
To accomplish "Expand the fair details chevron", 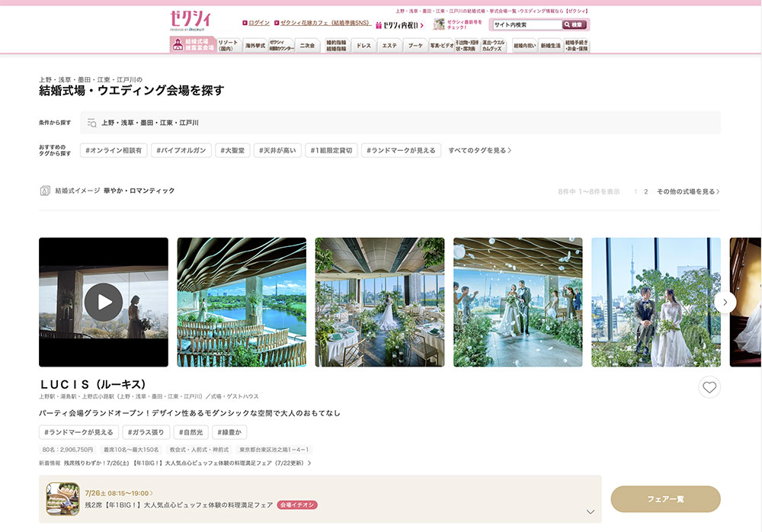I will click(590, 511).
